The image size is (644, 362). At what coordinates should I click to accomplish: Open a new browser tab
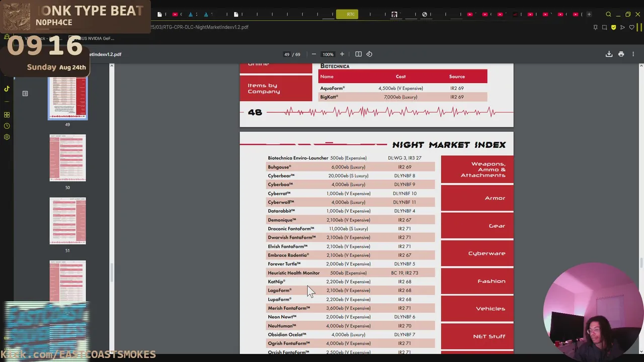(589, 15)
